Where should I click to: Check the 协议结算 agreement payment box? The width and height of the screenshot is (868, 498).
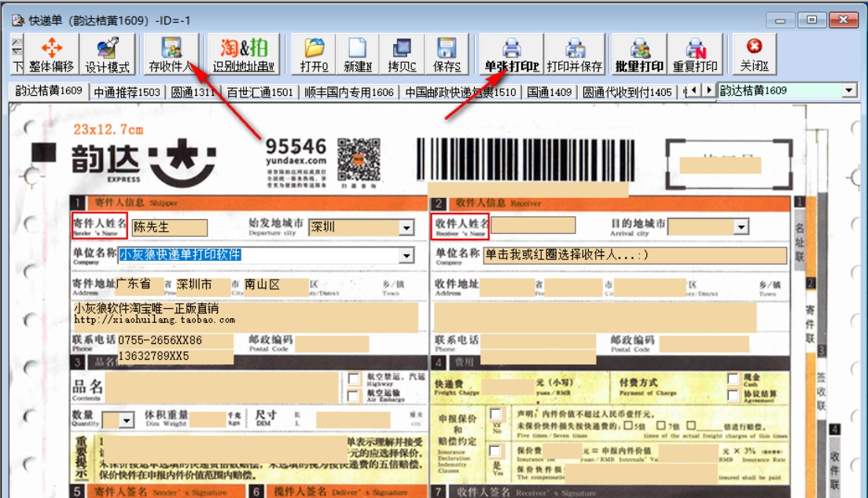tap(733, 395)
